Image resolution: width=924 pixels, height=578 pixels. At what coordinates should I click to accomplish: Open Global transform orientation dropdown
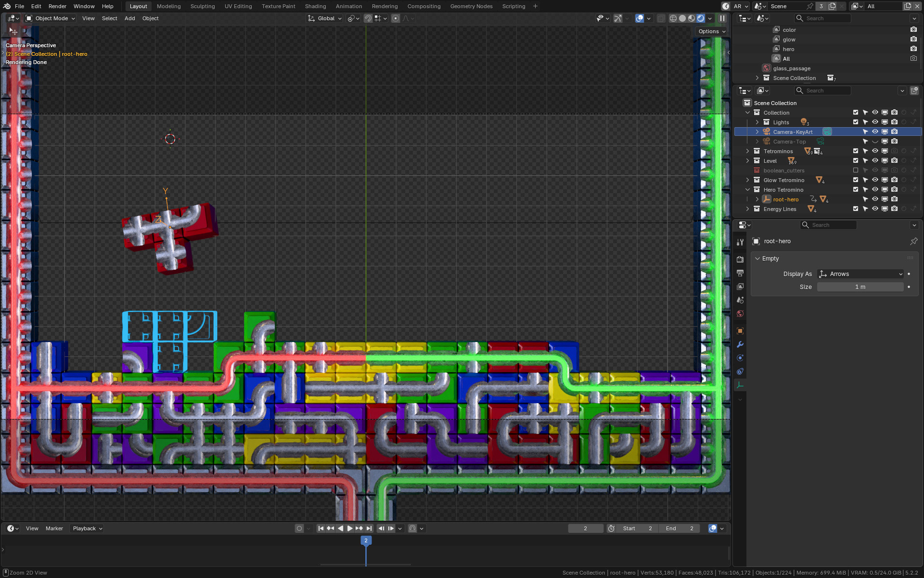pyautogui.click(x=325, y=18)
